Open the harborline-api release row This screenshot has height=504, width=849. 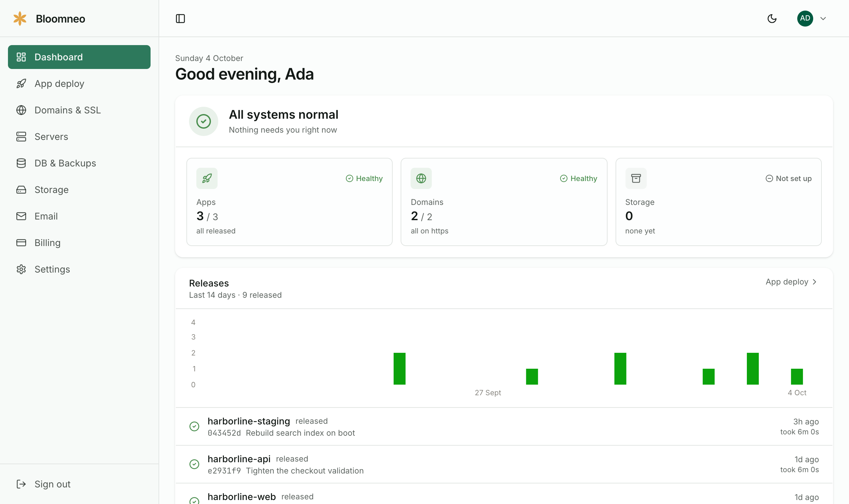pos(504,464)
